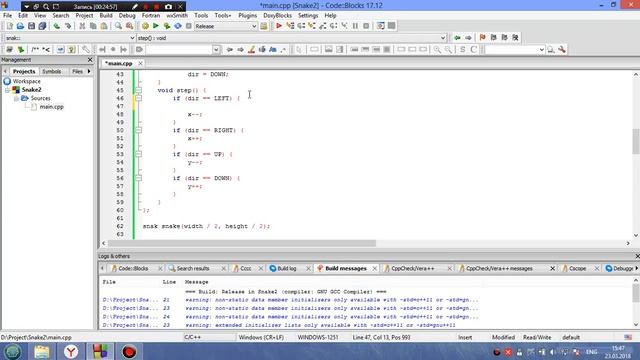Fold the if (dir == LEFT) block
The image size is (640, 360).
(x=139, y=98)
